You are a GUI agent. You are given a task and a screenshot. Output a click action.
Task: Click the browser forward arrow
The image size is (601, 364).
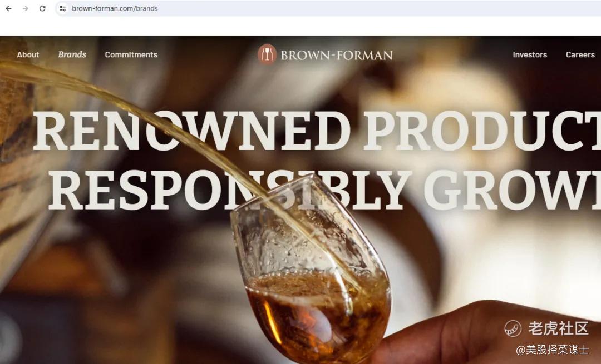pos(25,8)
